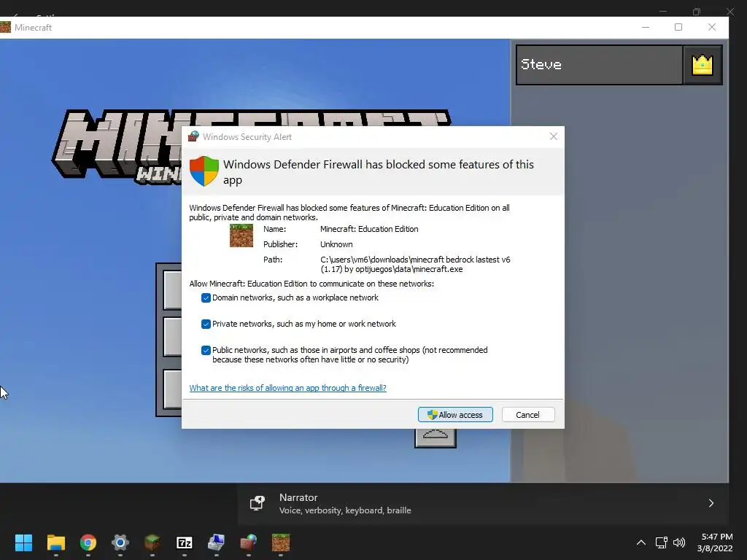Viewport: 747px width, 560px height.
Task: Minimize the Minecraft window
Action: (x=646, y=27)
